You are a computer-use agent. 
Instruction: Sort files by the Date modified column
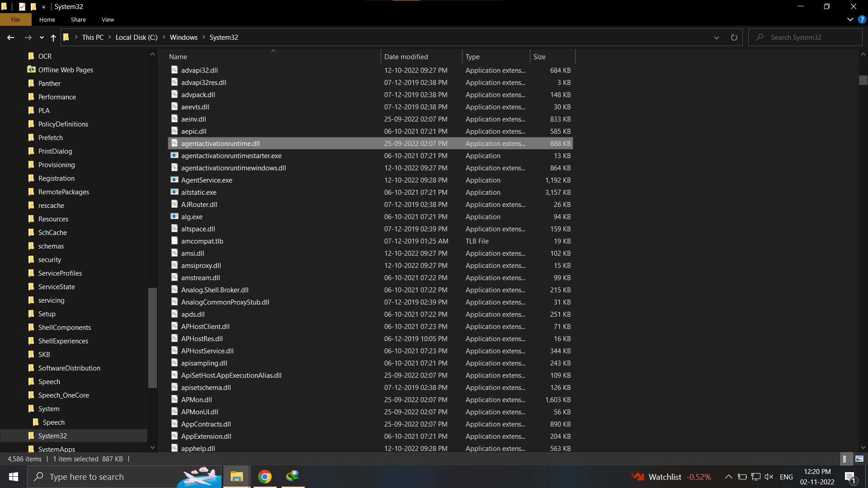point(406,56)
